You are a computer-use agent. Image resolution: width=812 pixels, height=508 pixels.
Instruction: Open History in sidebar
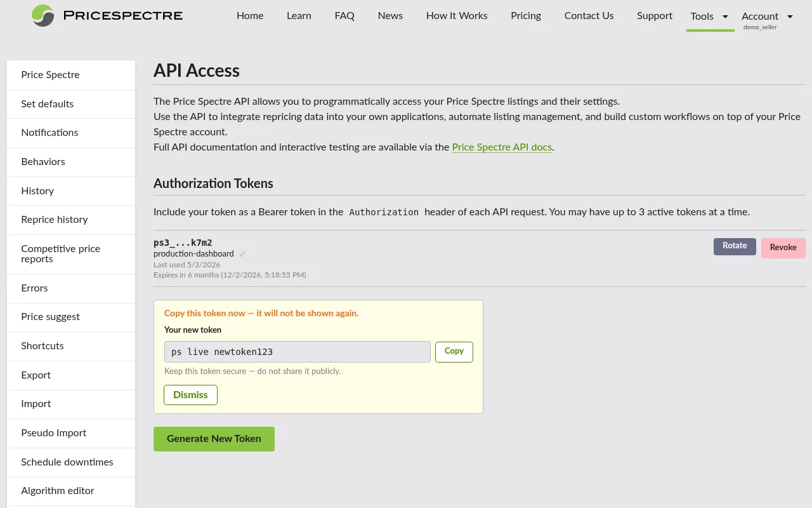[72, 191]
